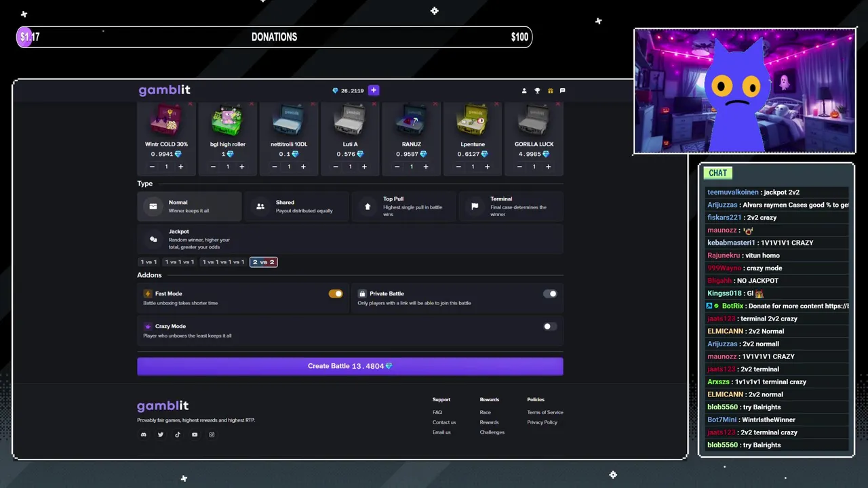Click the GORILLA LUCK case thumbnail
The width and height of the screenshot is (868, 488).
tap(534, 121)
